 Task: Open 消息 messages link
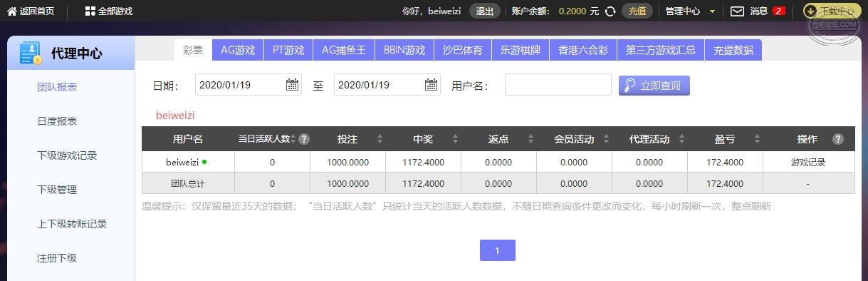pos(758,11)
